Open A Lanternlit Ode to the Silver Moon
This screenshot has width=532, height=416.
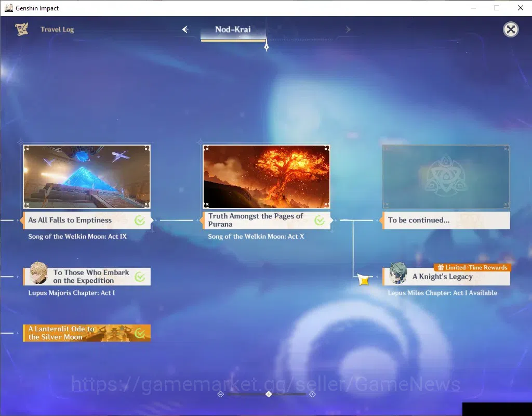87,333
